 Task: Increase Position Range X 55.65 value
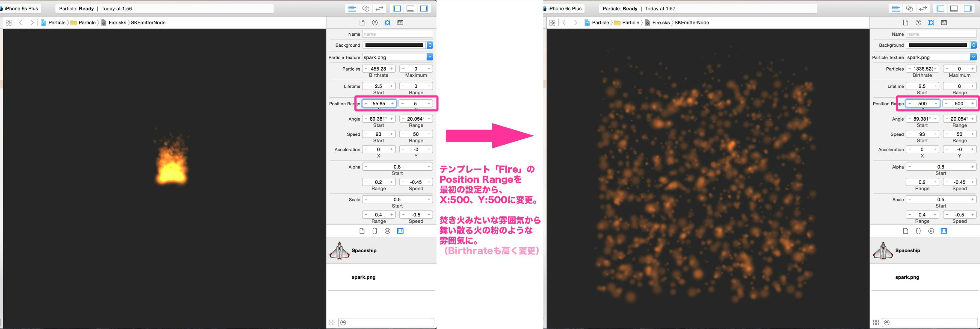(x=392, y=104)
